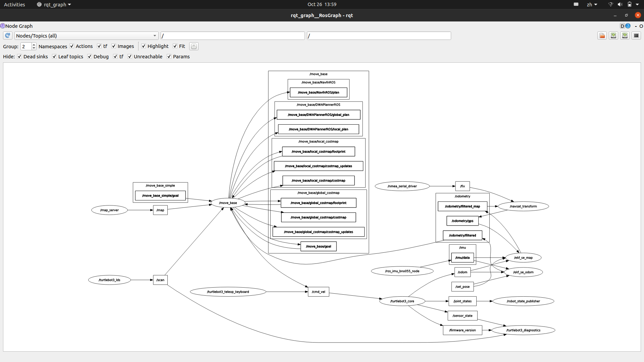Click the Node Graph plugin icon
644x362 pixels.
3,26
